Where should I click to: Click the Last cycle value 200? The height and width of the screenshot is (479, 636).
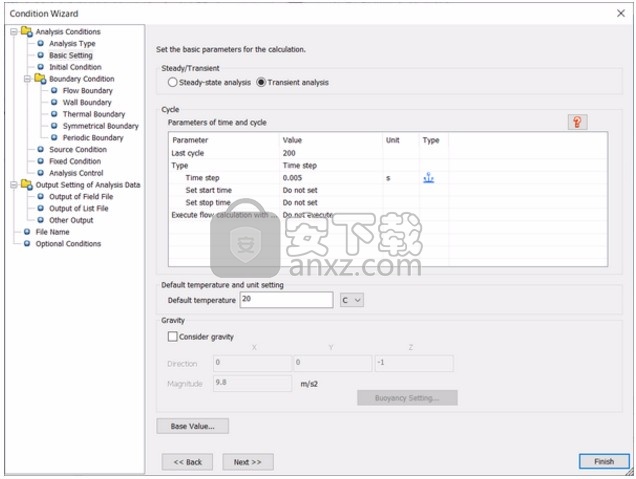click(289, 153)
